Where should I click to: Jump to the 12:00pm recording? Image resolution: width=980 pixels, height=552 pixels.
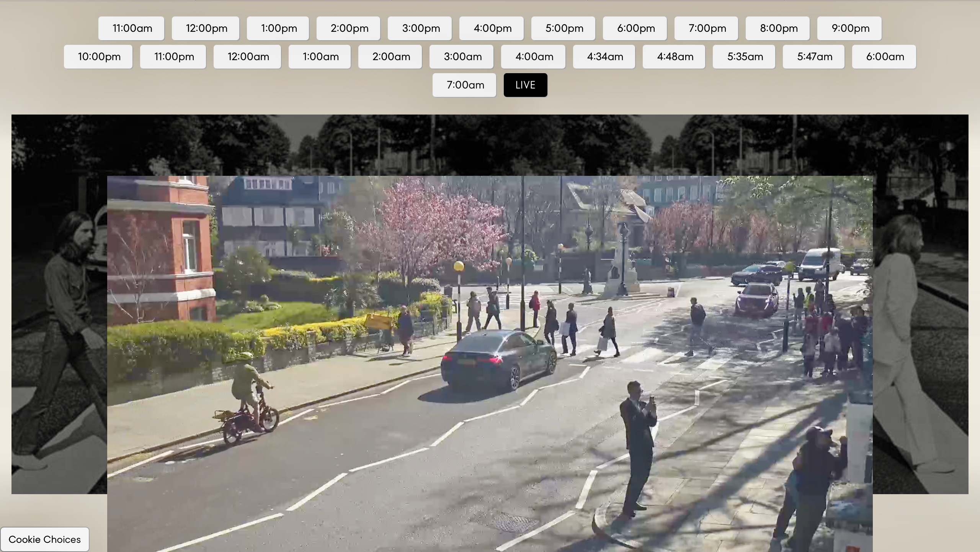(x=206, y=28)
